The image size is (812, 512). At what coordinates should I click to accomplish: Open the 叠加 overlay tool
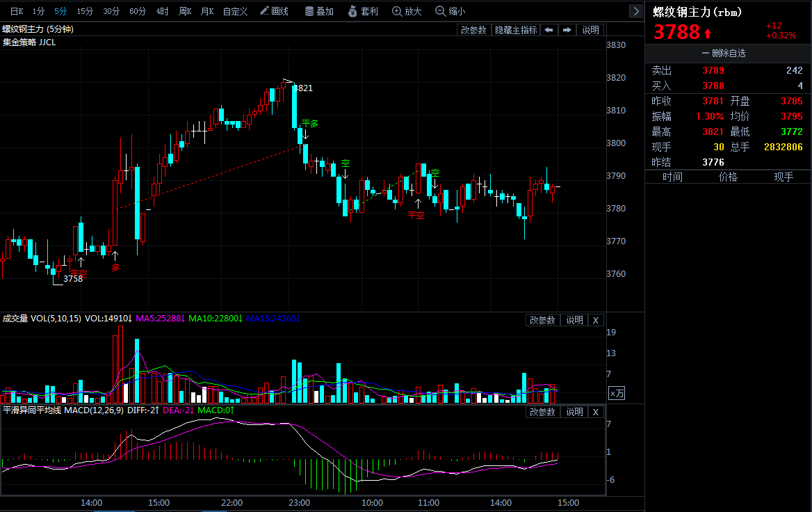[320, 11]
